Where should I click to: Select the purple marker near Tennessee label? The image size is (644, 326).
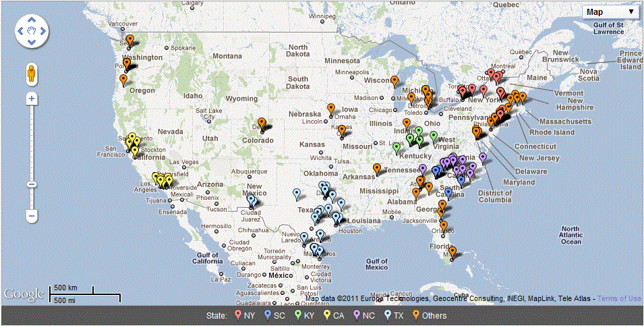pyautogui.click(x=423, y=169)
